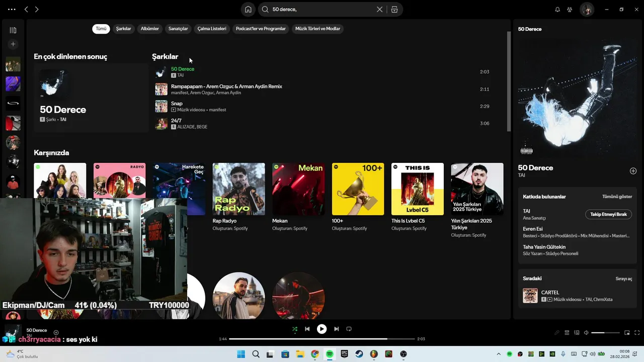Image resolution: width=644 pixels, height=362 pixels.
Task: Go back with the left arrow
Action: (x=26, y=9)
